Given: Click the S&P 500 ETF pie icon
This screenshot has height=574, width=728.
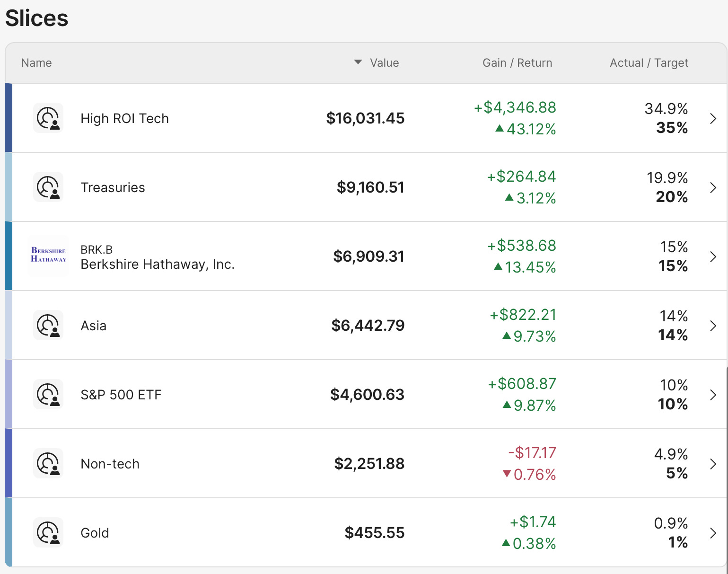Looking at the screenshot, I should 48,395.
